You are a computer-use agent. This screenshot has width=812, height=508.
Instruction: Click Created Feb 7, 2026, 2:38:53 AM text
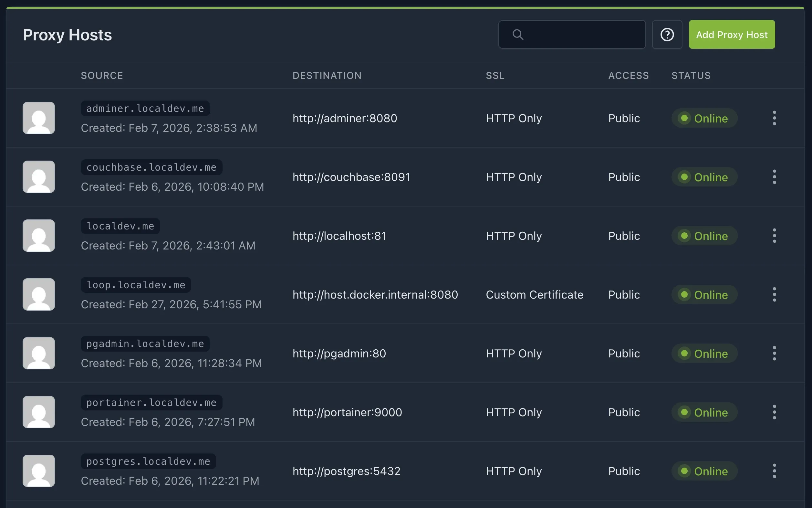point(169,128)
